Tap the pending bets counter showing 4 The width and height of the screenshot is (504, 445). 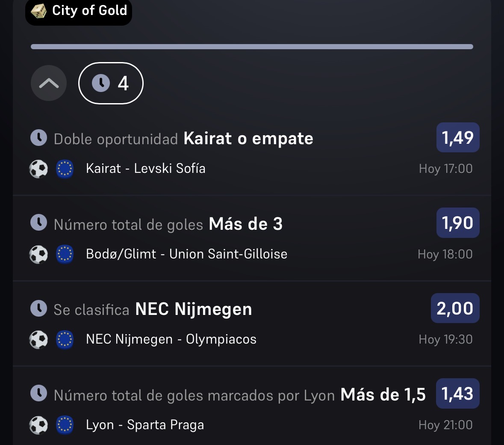[x=111, y=83]
